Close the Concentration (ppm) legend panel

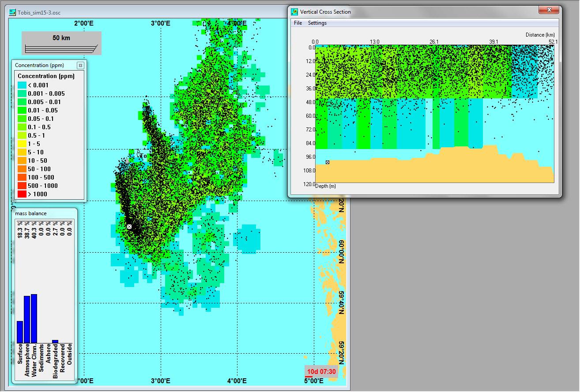pos(80,65)
